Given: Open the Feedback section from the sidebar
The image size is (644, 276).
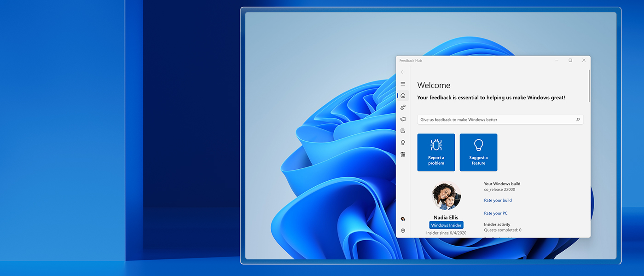Looking at the screenshot, I should pos(403,107).
